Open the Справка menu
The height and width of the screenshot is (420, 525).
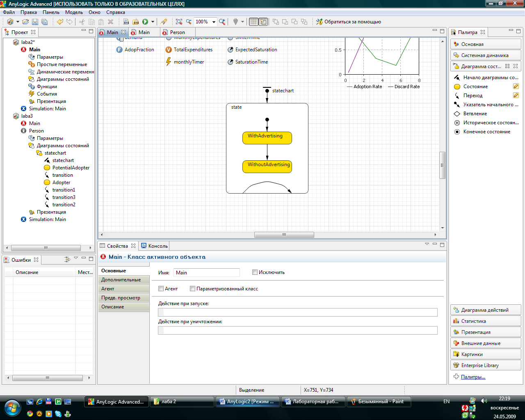pos(116,12)
